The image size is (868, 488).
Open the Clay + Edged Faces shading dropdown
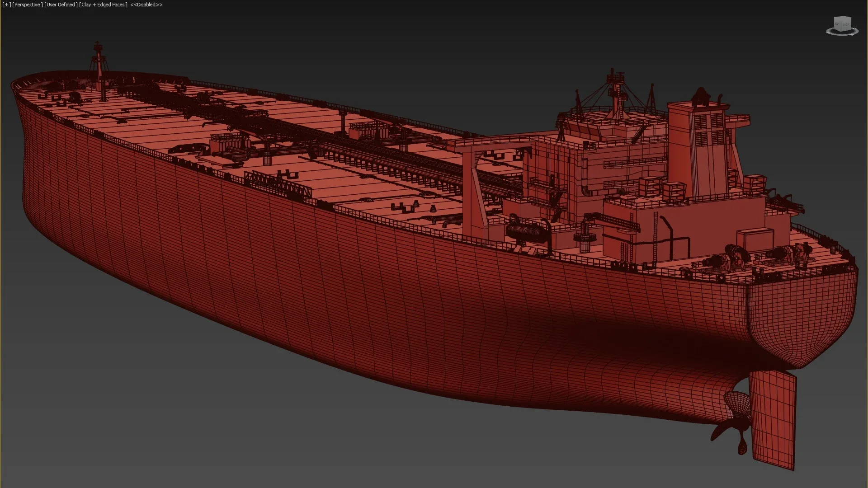[x=103, y=5]
